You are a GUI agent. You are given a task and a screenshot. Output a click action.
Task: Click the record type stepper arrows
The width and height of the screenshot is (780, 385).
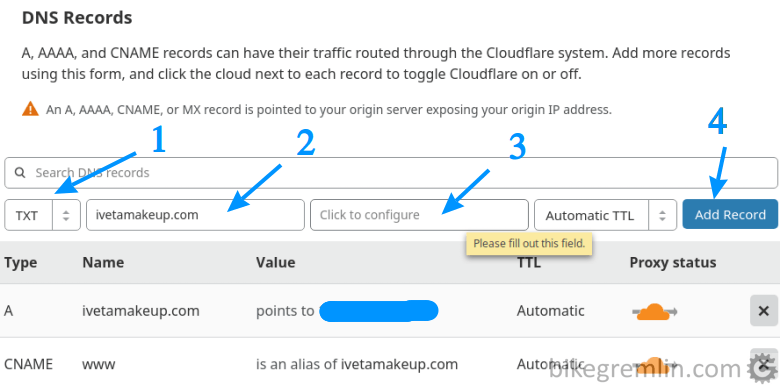(x=66, y=215)
